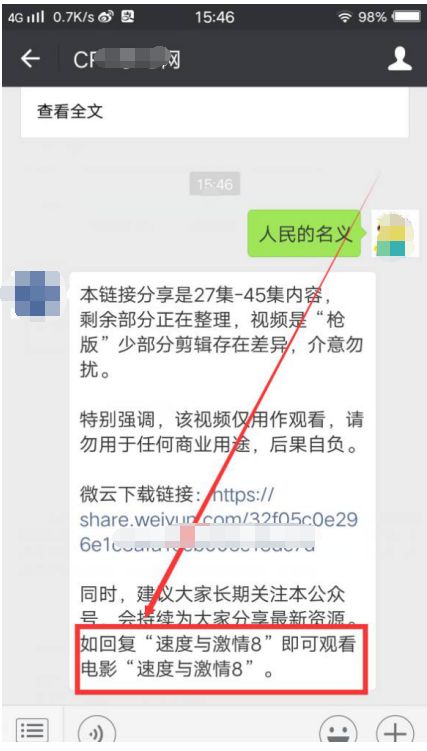427x751 pixels.
Task: Open the account profile person icon
Action: (399, 59)
